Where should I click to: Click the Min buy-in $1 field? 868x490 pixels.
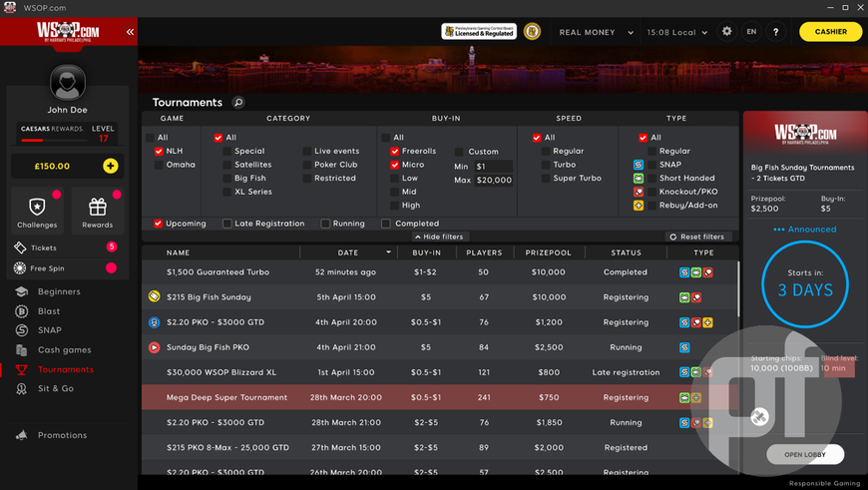click(x=493, y=166)
